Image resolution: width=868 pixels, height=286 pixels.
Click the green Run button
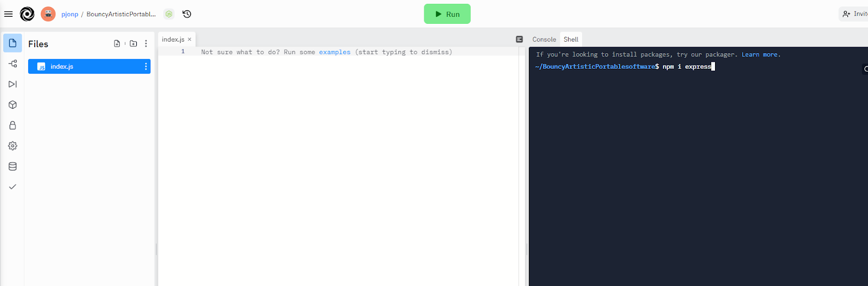[447, 14]
